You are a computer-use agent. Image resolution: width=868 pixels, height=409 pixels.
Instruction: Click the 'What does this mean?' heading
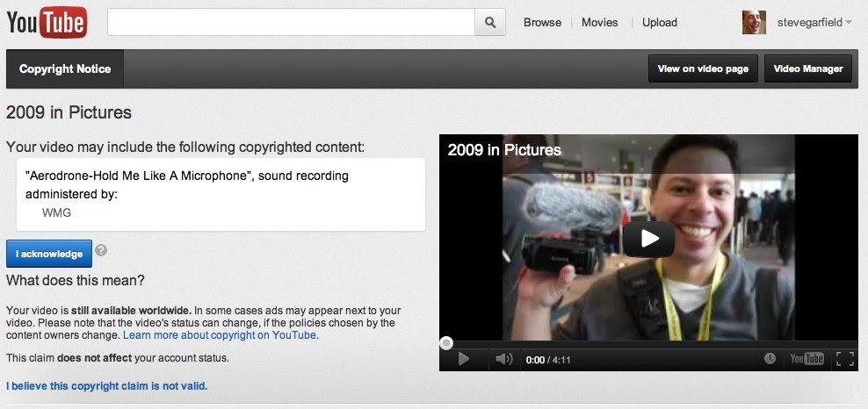pos(76,281)
